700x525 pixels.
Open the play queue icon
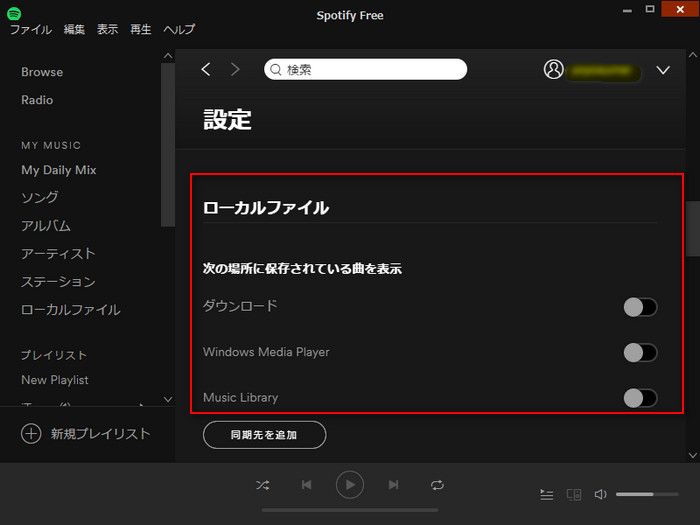546,495
